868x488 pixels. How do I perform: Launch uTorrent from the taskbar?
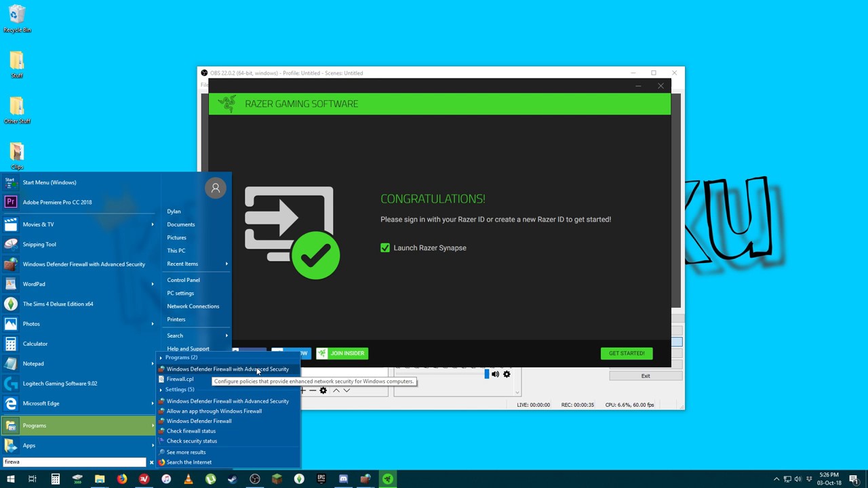point(210,479)
